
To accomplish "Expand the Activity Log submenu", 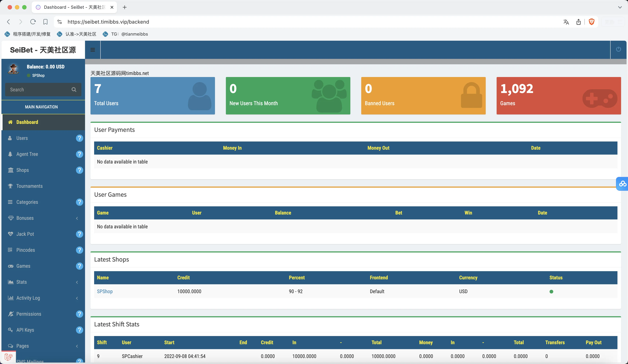I will point(77,298).
